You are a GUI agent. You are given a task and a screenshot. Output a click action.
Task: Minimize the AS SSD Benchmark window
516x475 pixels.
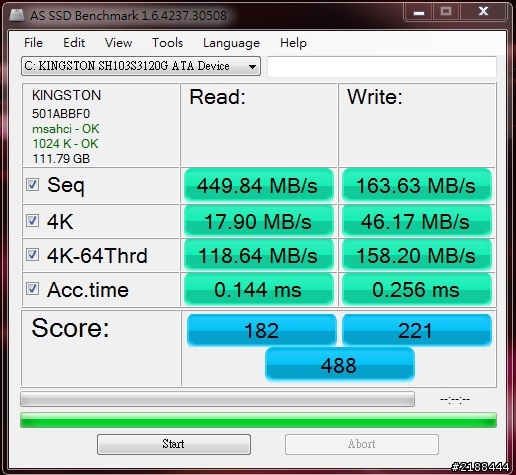coord(419,12)
